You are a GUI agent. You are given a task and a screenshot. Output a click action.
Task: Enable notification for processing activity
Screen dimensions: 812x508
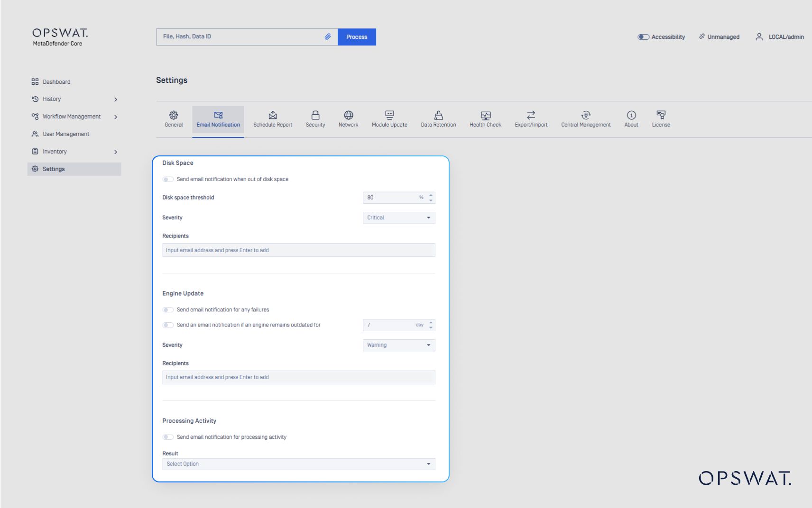tap(167, 437)
